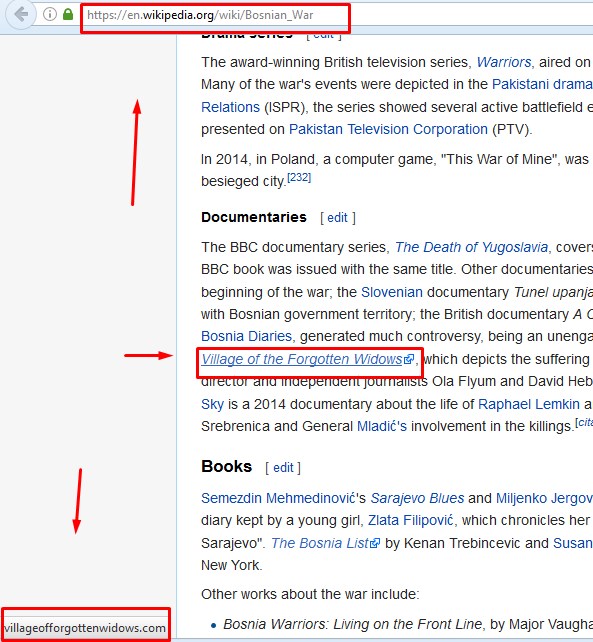Visit the Slovenian link

(x=392, y=292)
